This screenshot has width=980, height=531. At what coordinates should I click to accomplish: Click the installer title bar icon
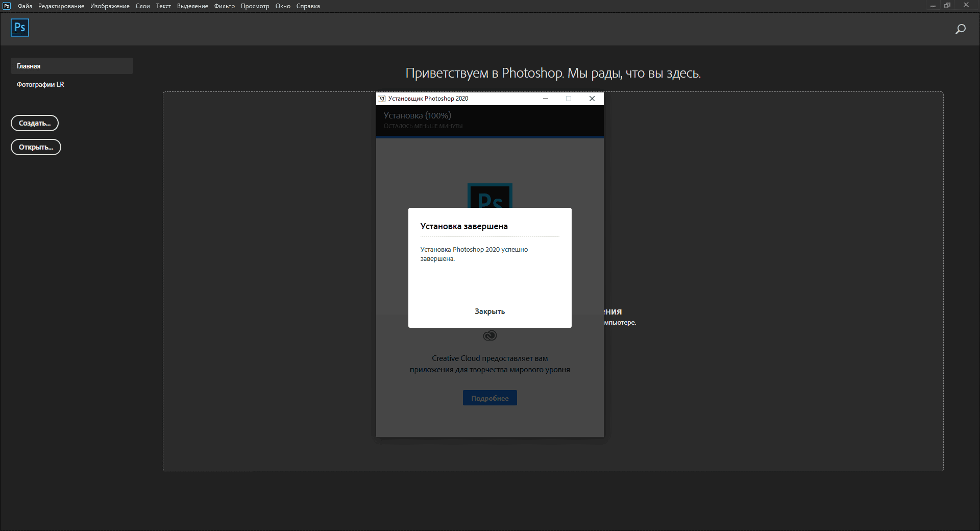(382, 99)
